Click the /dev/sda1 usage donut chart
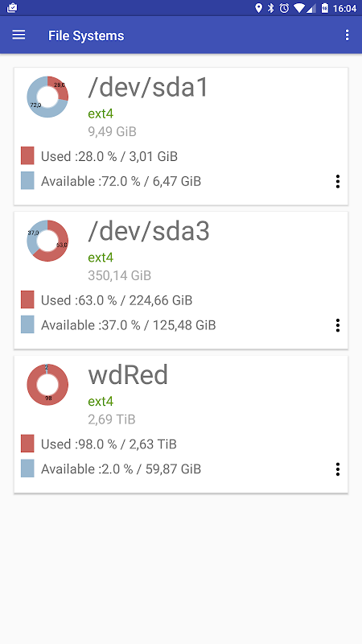The image size is (362, 644). 47,97
